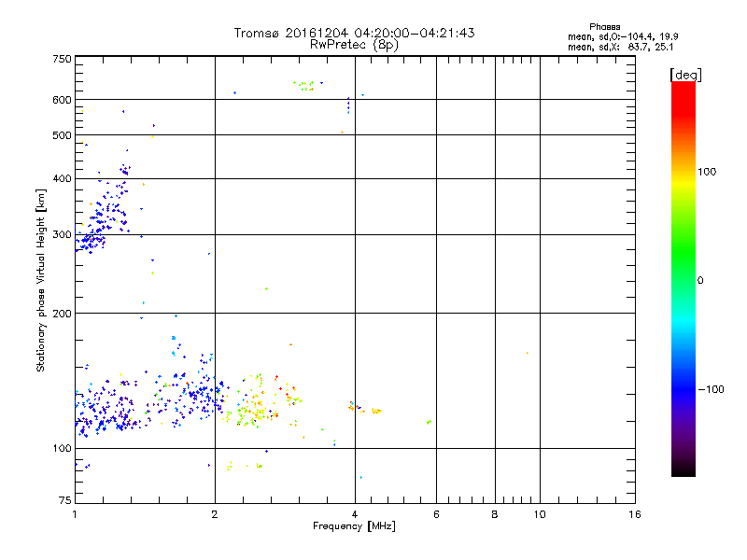Click y-axis tick label '600'
This screenshot has width=747, height=560.
[x=62, y=100]
